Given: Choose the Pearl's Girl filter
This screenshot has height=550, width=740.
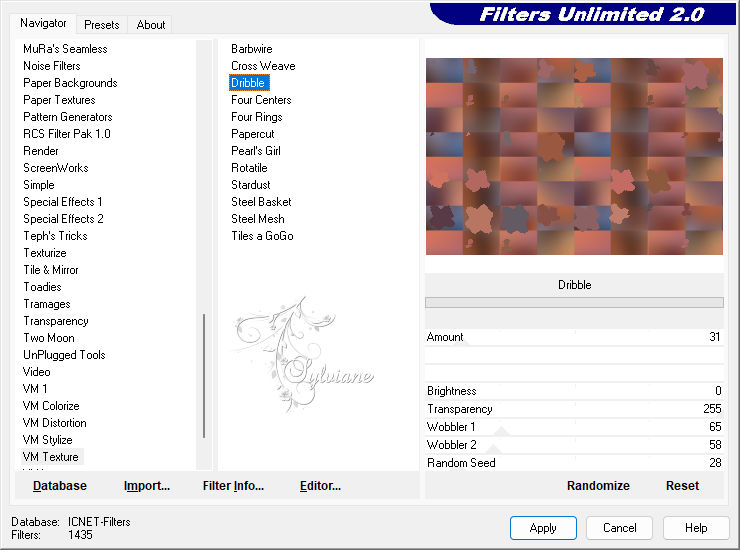Looking at the screenshot, I should [x=256, y=151].
